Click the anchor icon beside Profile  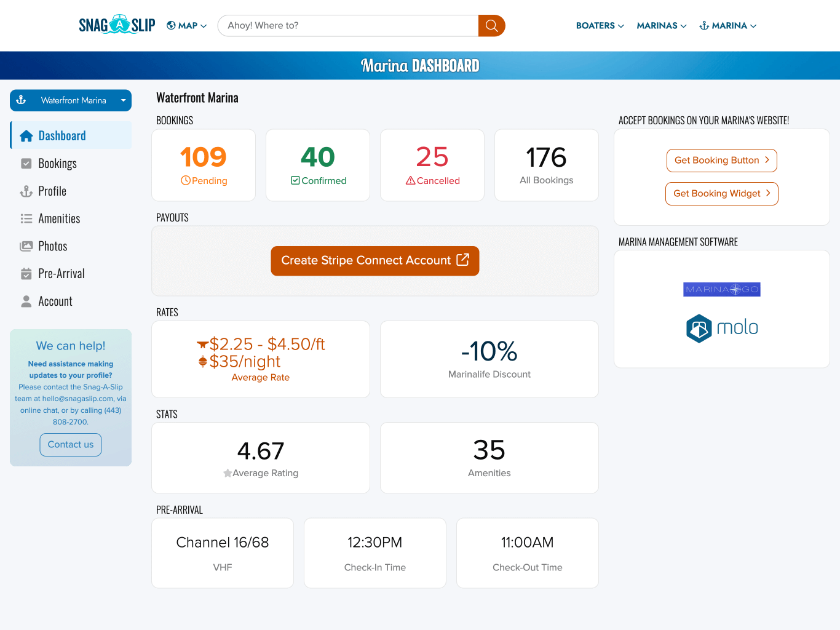pos(26,191)
